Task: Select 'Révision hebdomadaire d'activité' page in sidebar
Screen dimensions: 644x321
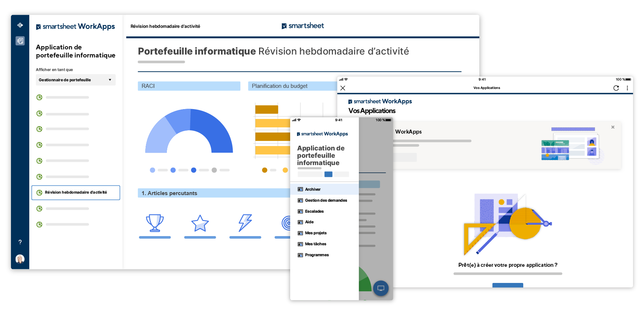Action: 76,193
